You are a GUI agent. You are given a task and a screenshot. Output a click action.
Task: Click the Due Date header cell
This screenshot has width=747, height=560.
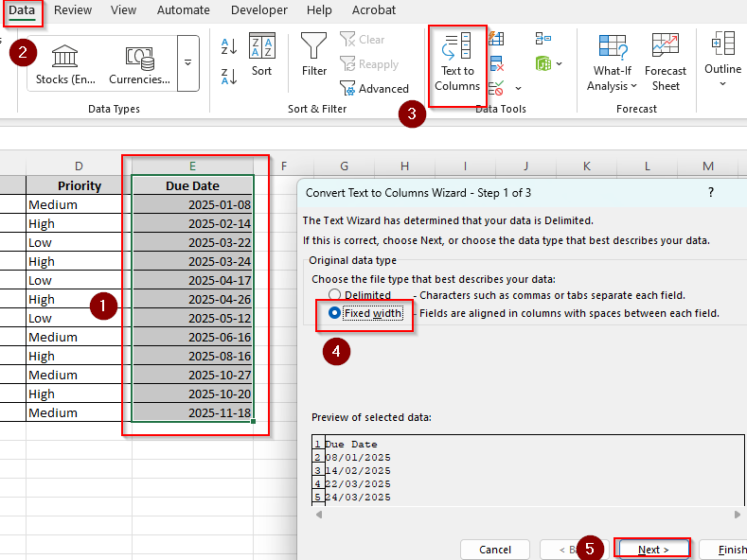[192, 185]
